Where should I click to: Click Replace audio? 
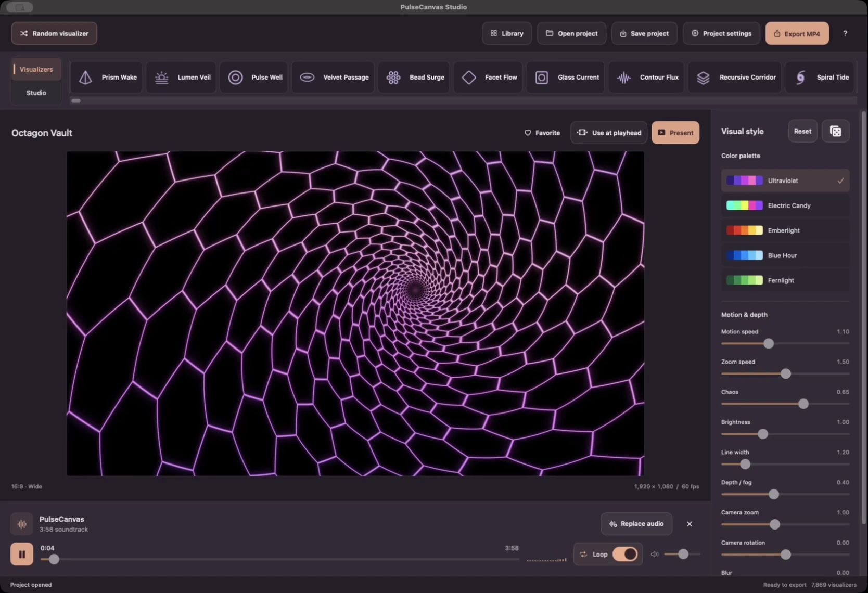pyautogui.click(x=636, y=524)
